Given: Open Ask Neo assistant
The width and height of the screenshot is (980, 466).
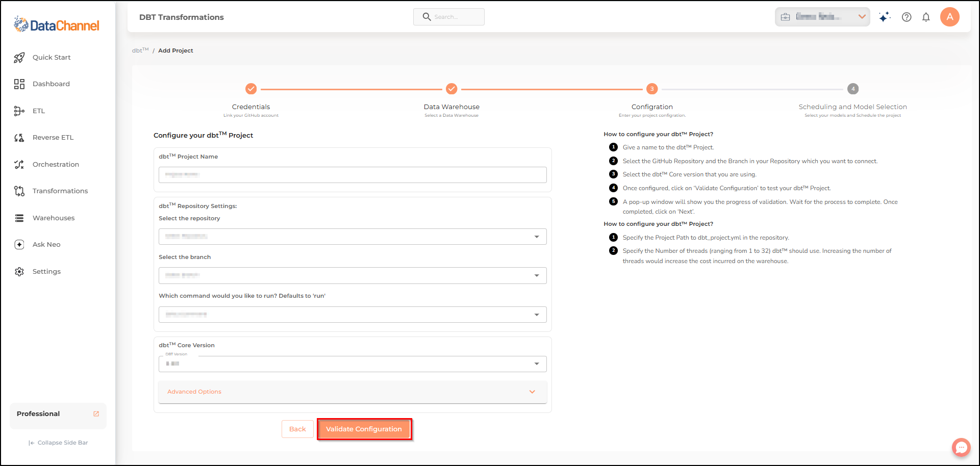Looking at the screenshot, I should 46,245.
